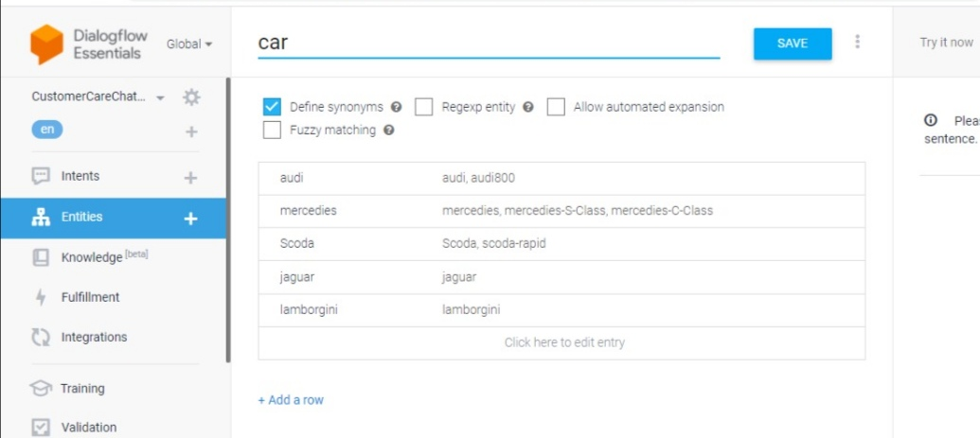Click the Try it now input
Image resolution: width=980 pixels, height=438 pixels.
click(x=946, y=43)
